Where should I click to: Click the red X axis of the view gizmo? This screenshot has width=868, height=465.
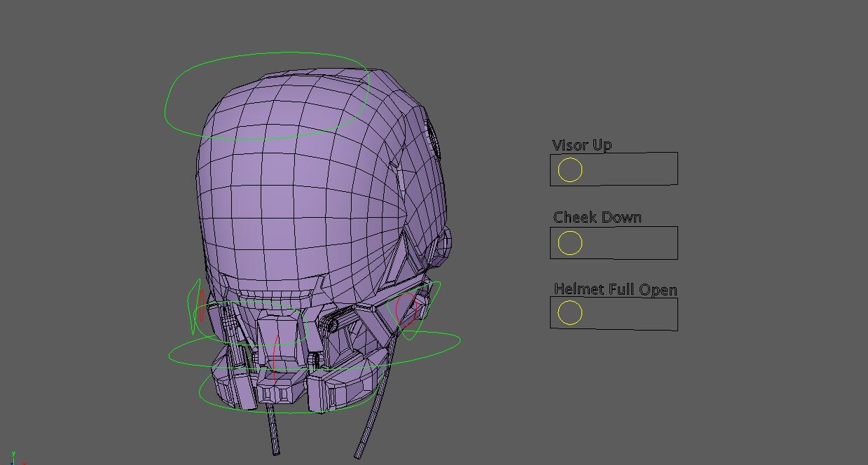tap(25, 464)
